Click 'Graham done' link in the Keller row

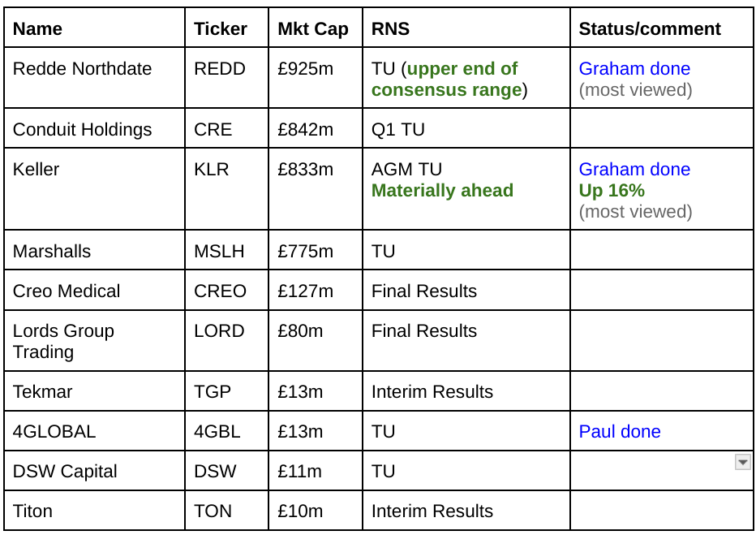(634, 170)
